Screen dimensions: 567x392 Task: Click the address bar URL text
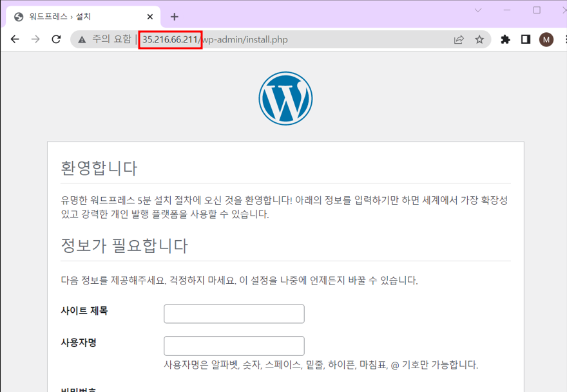215,39
